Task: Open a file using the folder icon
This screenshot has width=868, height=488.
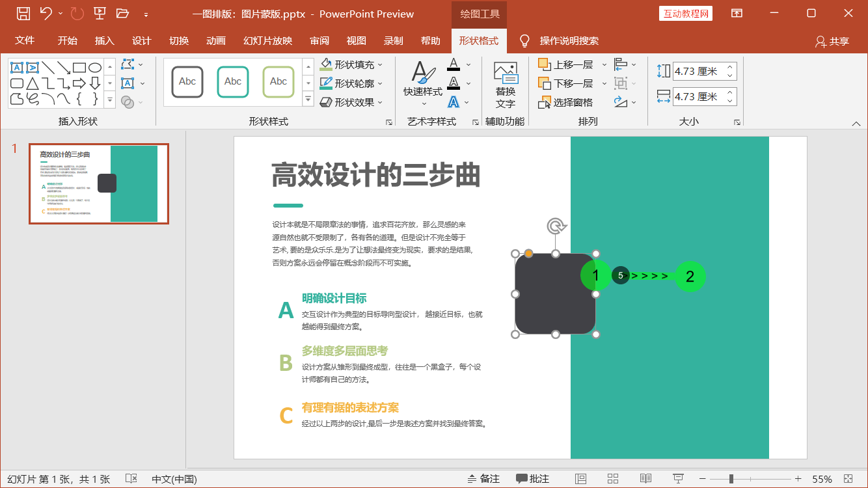Action: pyautogui.click(x=122, y=13)
